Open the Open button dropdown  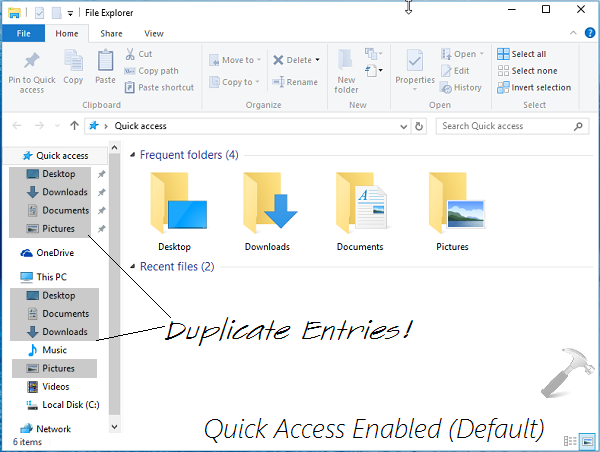coord(482,54)
